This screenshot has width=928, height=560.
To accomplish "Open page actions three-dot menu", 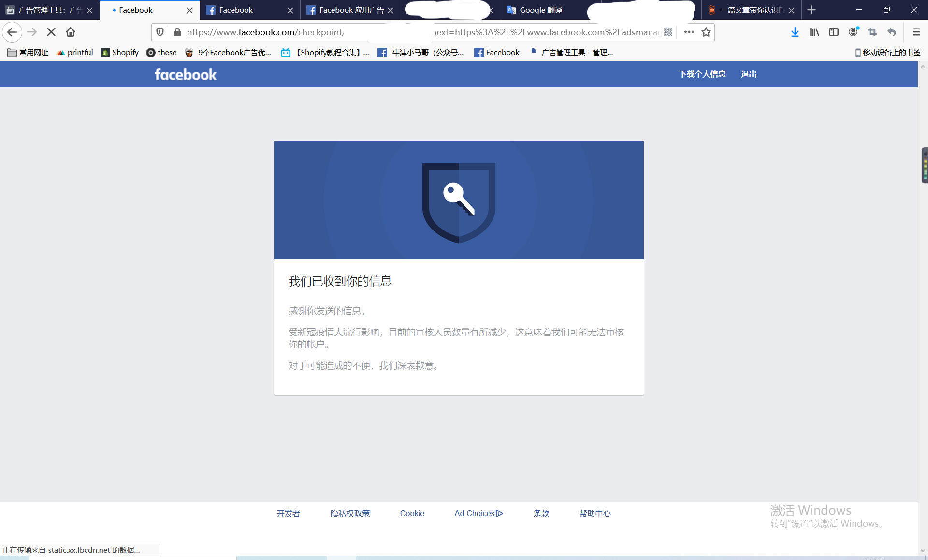I will coord(689,32).
